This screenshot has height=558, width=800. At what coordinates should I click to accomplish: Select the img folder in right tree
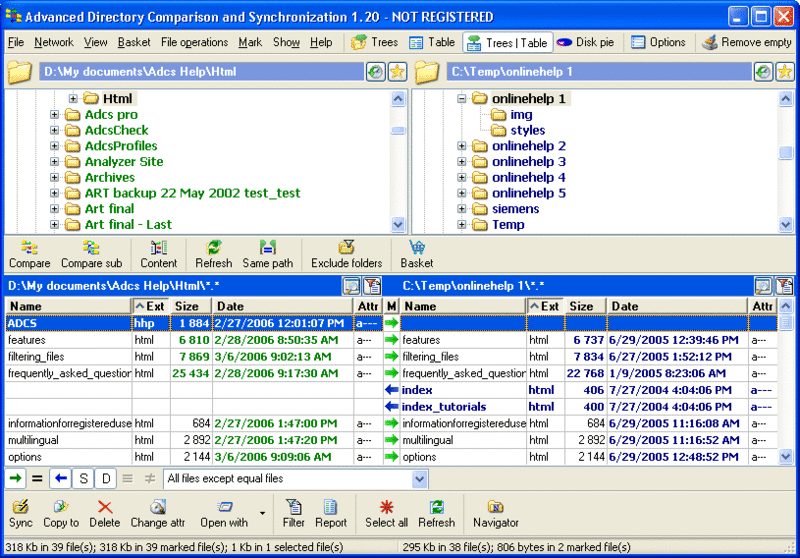(x=521, y=115)
